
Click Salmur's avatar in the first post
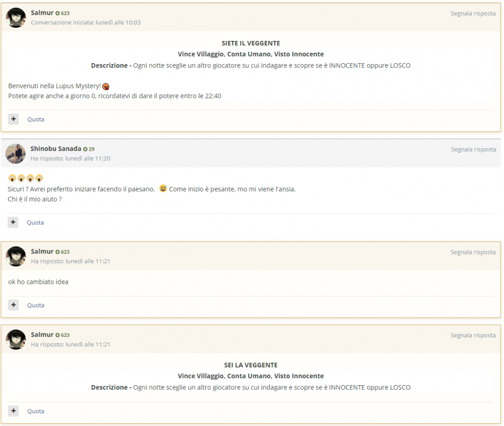pyautogui.click(x=16, y=18)
